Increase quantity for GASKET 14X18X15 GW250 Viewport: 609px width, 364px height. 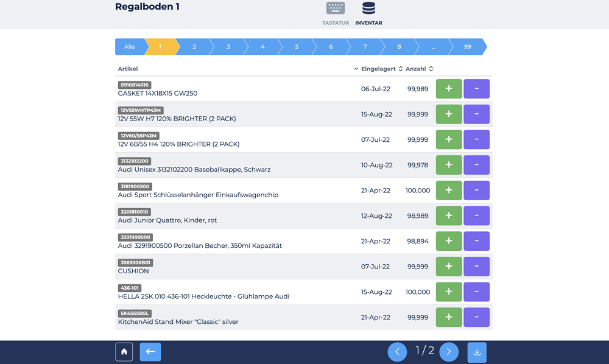click(x=449, y=89)
